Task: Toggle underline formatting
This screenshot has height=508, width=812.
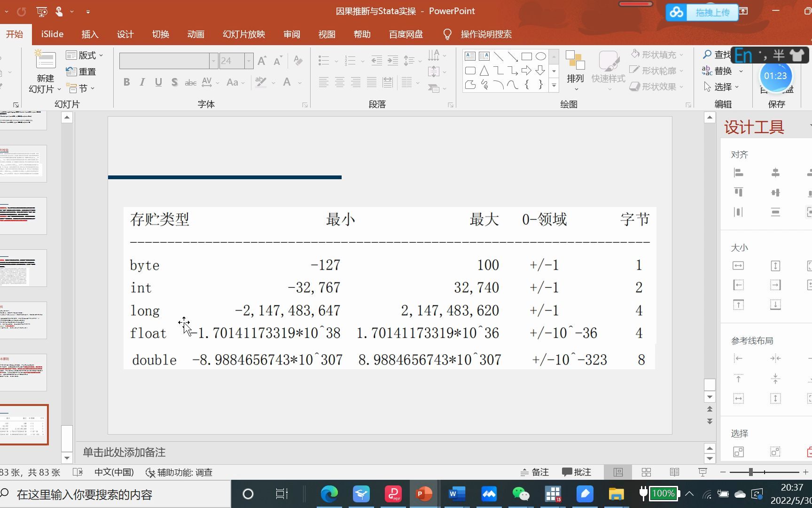Action: 158,82
